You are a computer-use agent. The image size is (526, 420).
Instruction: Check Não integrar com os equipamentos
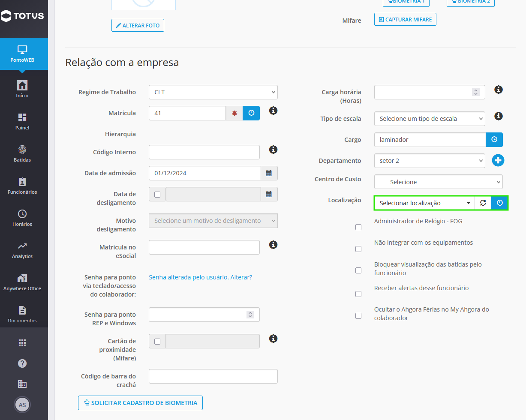point(358,249)
